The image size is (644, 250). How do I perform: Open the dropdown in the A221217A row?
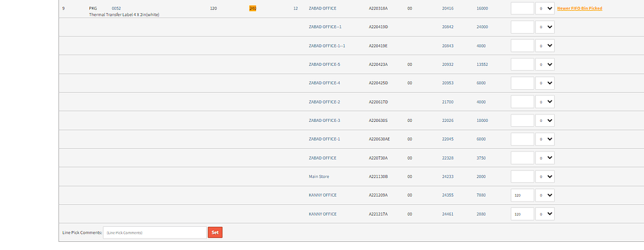[x=545, y=214]
